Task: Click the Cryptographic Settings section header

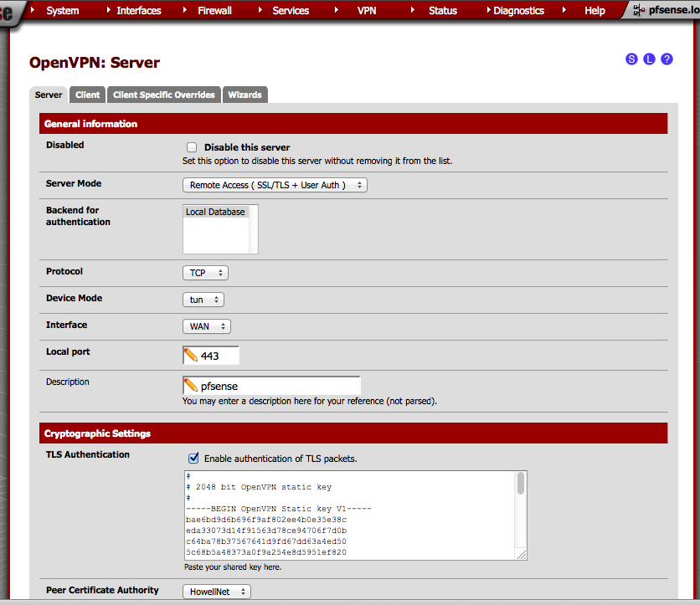Action: pos(353,433)
